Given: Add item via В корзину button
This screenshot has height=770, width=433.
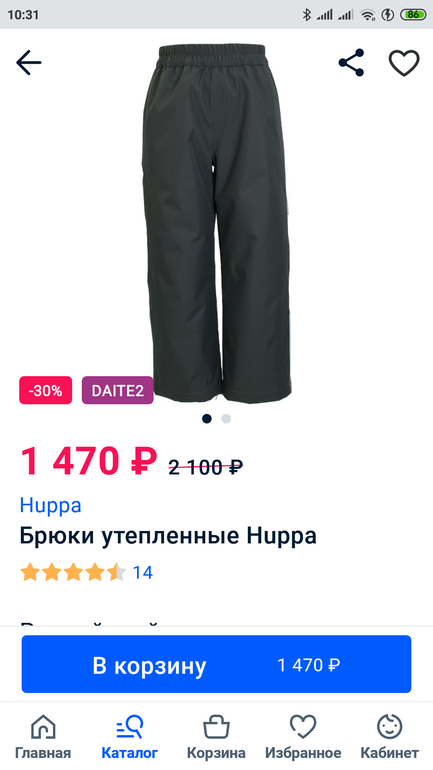Looking at the screenshot, I should pos(216,664).
